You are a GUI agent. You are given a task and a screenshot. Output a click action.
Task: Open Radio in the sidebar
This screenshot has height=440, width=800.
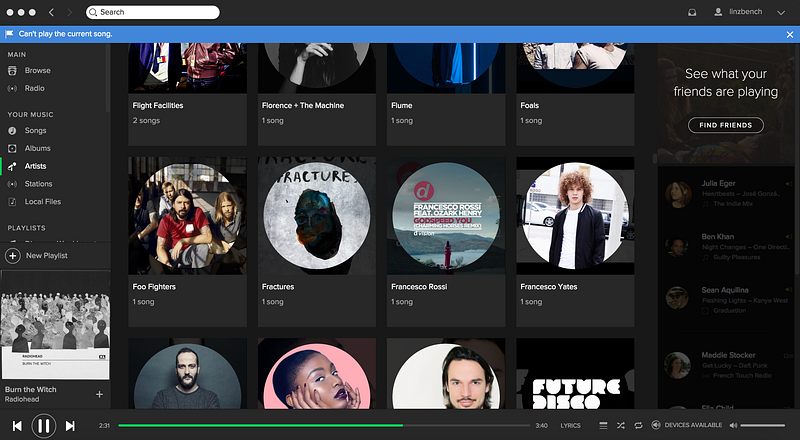point(34,88)
